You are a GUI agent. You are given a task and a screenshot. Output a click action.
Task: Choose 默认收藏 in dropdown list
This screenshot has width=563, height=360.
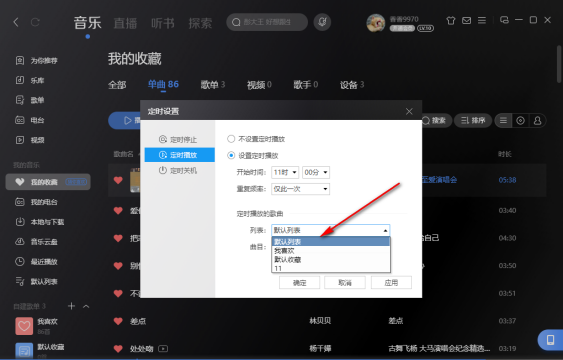click(x=331, y=260)
